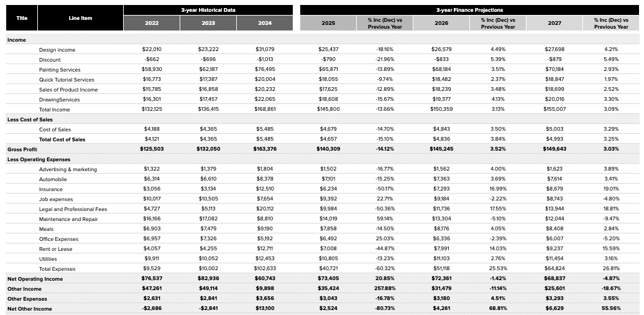The image size is (644, 315).
Task: Select the Net Other Income row label
Action: click(29, 309)
